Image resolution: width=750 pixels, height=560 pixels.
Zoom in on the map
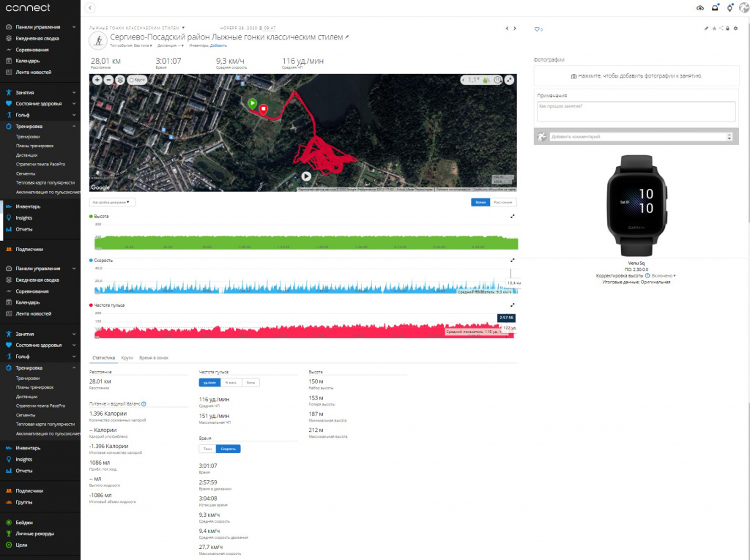point(97,80)
